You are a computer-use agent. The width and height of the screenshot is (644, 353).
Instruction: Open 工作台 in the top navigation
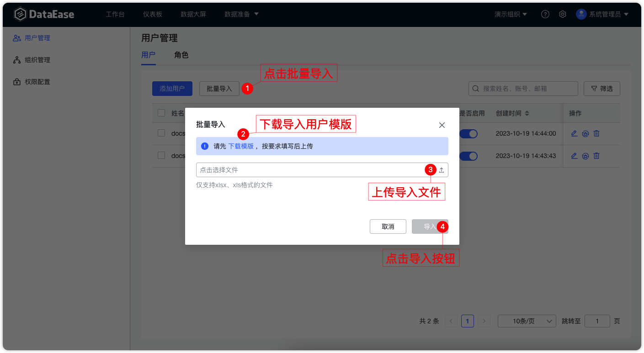pyautogui.click(x=115, y=14)
